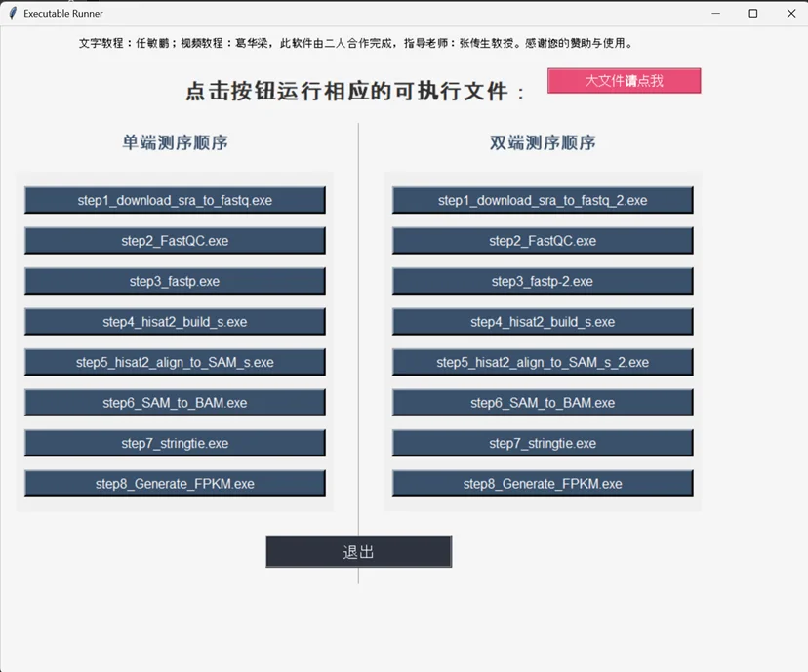Run step8_Generate_FPKM.exe in the left column
Viewport: 808px width, 672px height.
coord(174,483)
